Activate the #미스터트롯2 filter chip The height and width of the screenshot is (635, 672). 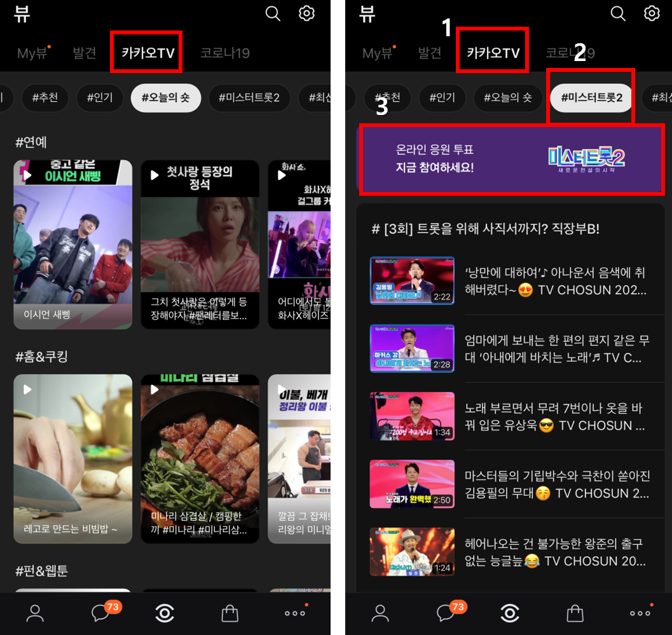tap(590, 98)
